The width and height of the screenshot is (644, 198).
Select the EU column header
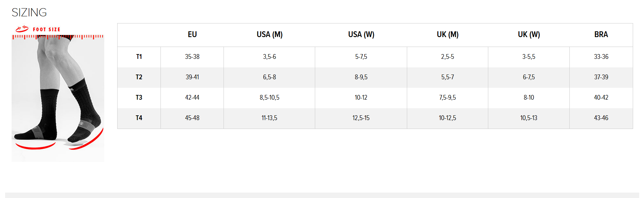pos(192,35)
